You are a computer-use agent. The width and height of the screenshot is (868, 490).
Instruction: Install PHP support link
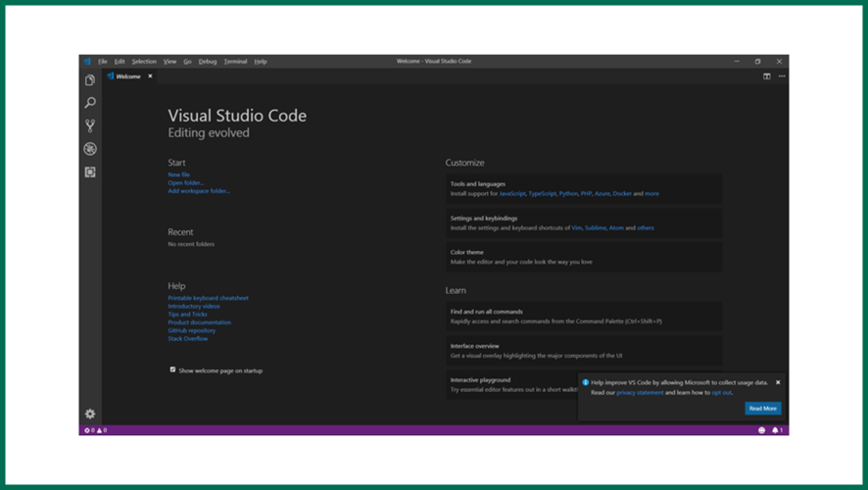(x=586, y=194)
